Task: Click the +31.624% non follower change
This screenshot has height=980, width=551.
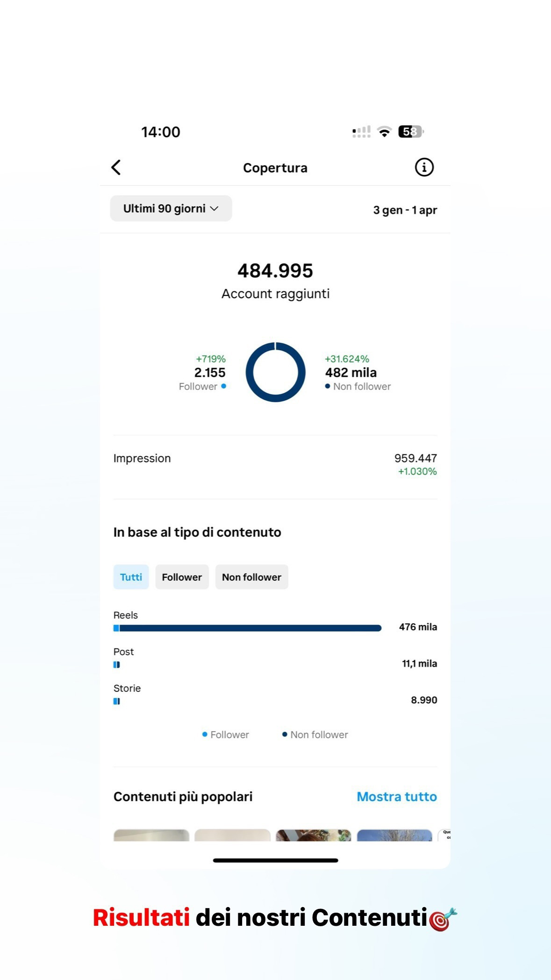Action: 347,359
